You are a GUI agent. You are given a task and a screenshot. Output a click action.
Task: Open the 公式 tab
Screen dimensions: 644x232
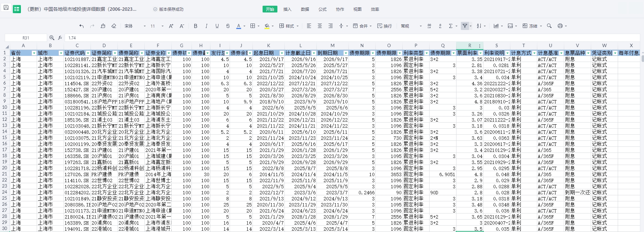coord(323,9)
